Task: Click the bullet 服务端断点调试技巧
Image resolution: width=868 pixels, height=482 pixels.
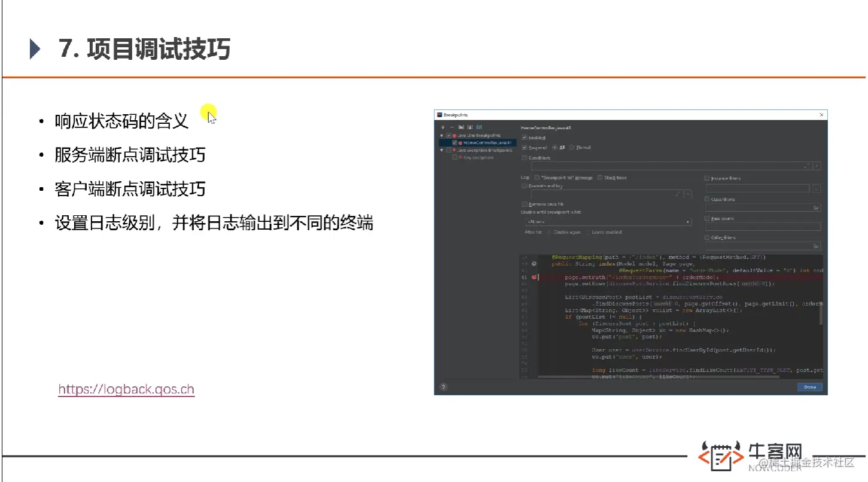Action: point(130,155)
